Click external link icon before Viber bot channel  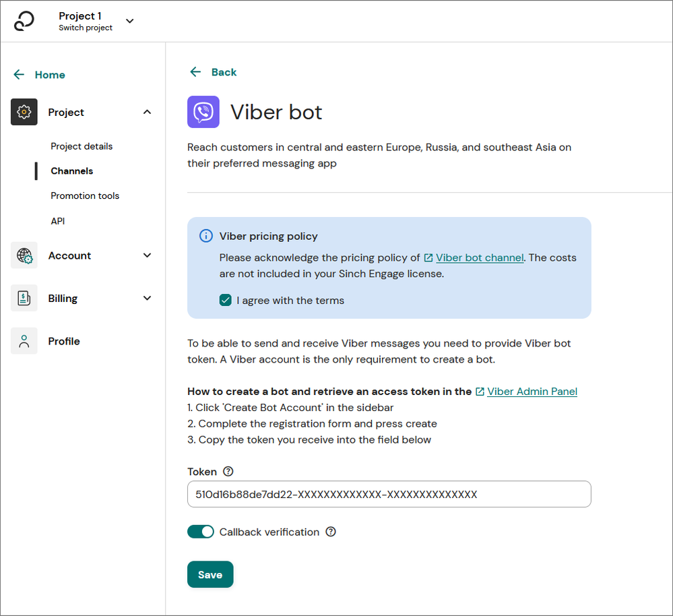click(428, 257)
